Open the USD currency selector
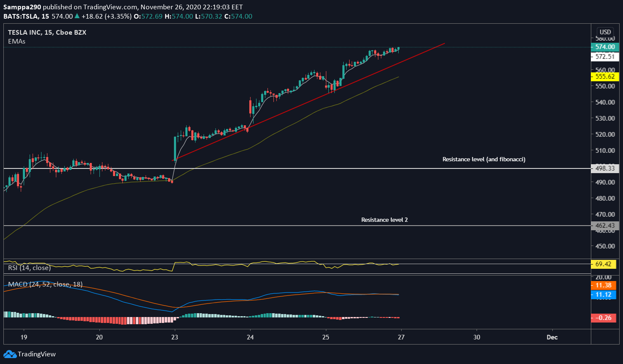This screenshot has width=623, height=364. pos(605,32)
